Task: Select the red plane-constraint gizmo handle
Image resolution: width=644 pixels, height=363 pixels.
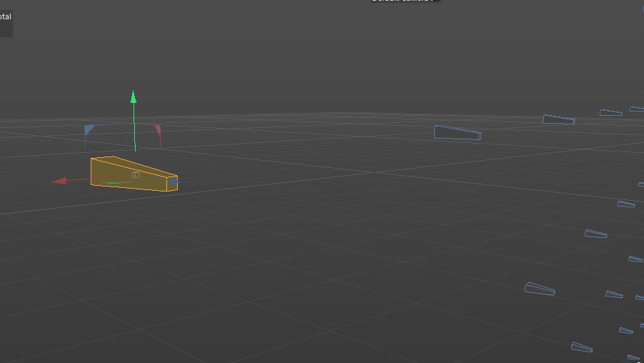Action: 157,130
